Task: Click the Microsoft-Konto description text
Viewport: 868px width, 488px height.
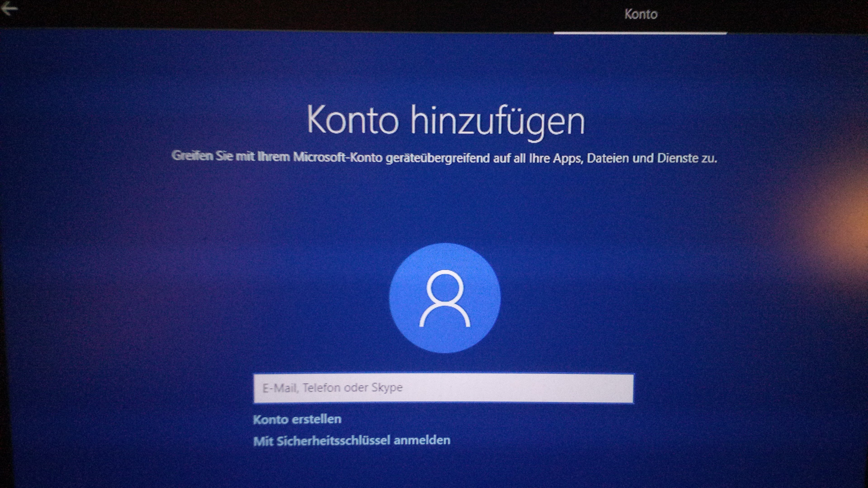Action: [x=444, y=157]
